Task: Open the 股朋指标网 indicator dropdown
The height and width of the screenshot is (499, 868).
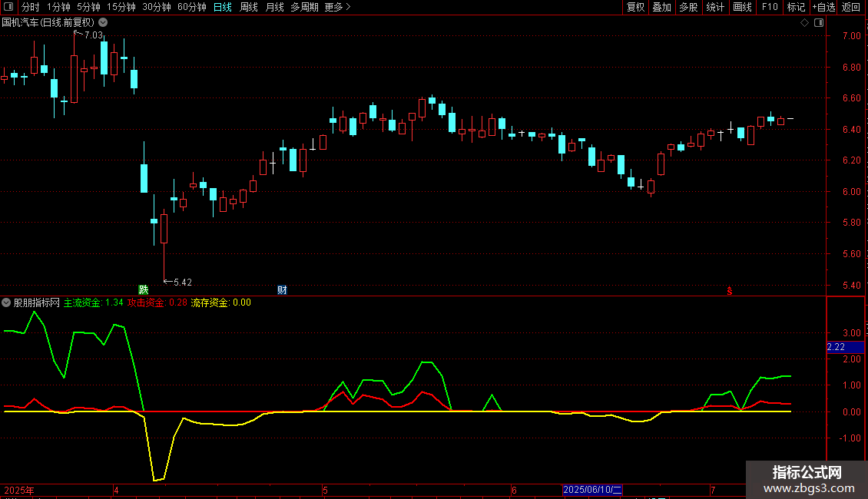Action: coord(6,302)
